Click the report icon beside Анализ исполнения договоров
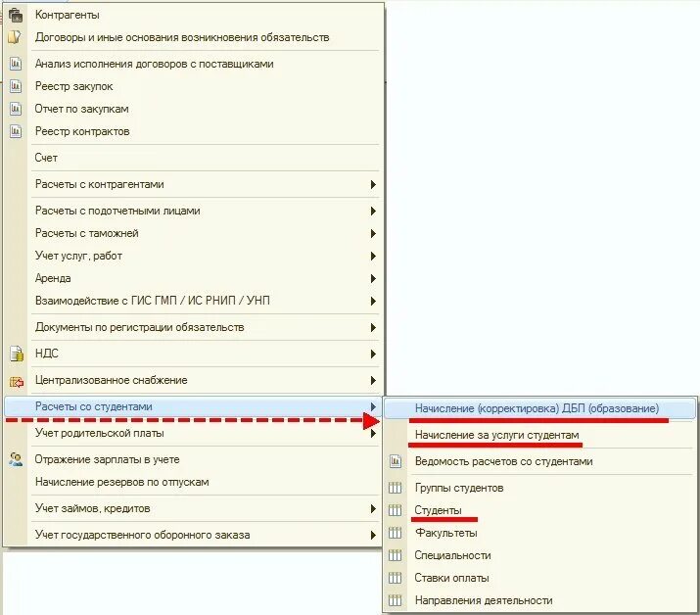This screenshot has height=615, width=700. click(16, 64)
